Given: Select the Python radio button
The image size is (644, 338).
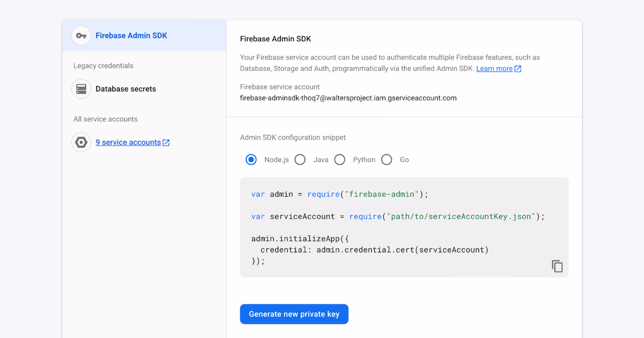Looking at the screenshot, I should (x=340, y=159).
